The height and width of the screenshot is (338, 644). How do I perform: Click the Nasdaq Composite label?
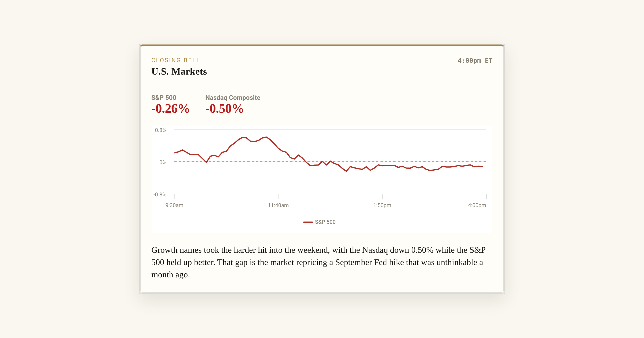click(x=233, y=98)
